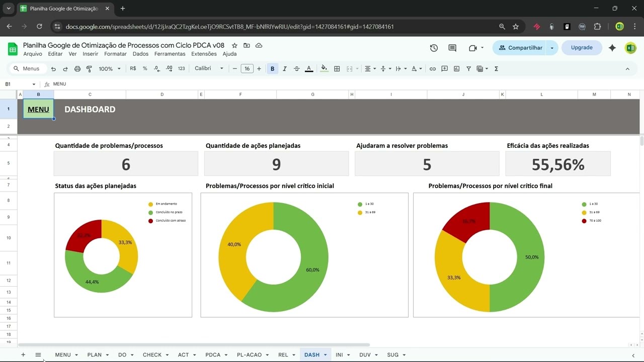
Task: Open the Inserir menu
Action: click(91, 54)
